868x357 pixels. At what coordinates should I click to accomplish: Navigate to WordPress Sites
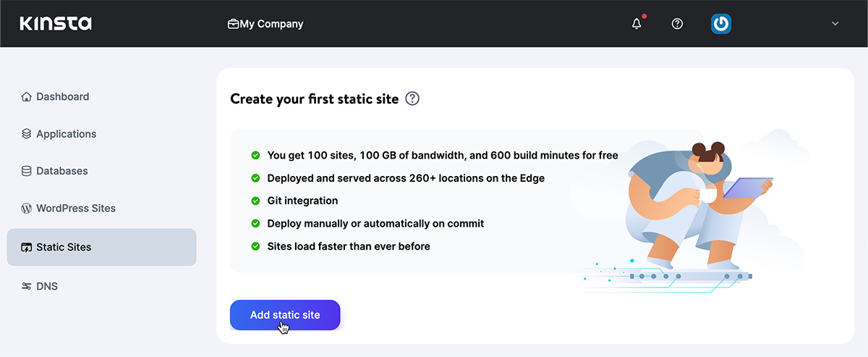pos(76,208)
